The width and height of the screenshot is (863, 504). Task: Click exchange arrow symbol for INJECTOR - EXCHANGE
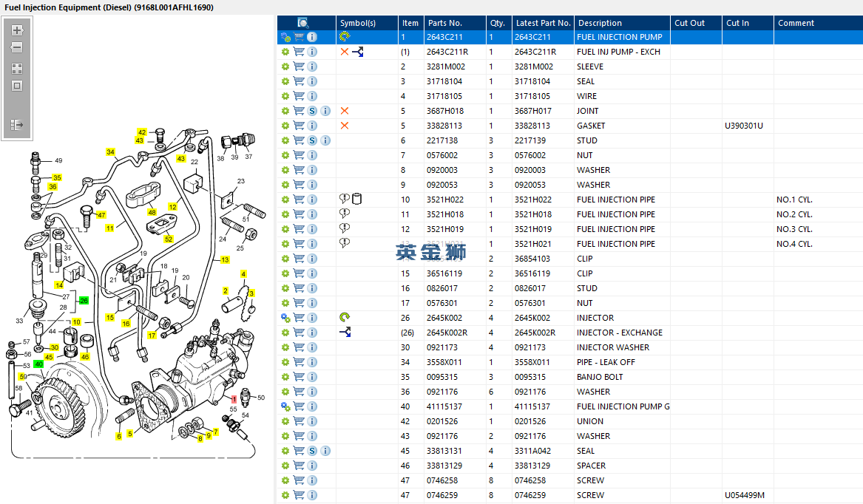(345, 333)
